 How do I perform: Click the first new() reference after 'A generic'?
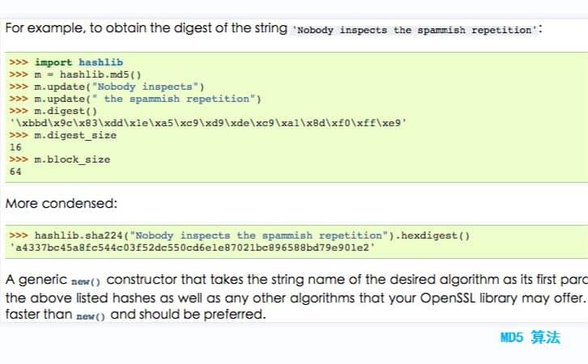coord(86,281)
